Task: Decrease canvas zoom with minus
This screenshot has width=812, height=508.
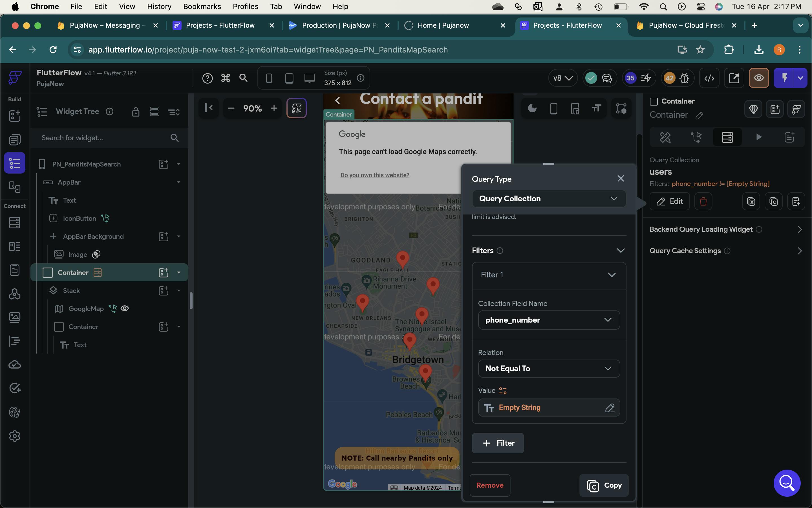Action: 231,108
